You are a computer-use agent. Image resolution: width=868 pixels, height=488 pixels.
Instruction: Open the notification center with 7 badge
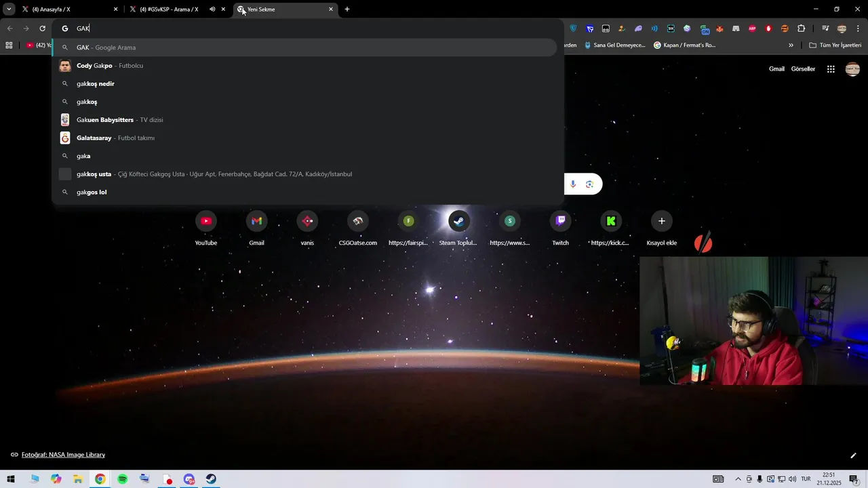854,479
